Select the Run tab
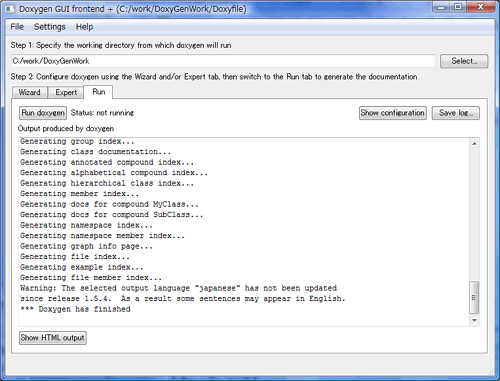 click(99, 92)
